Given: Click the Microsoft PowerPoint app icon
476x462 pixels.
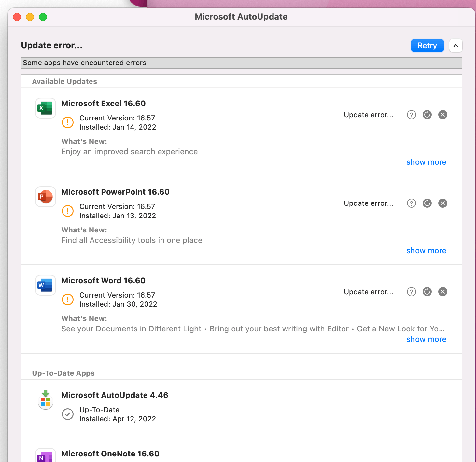Looking at the screenshot, I should [46, 197].
